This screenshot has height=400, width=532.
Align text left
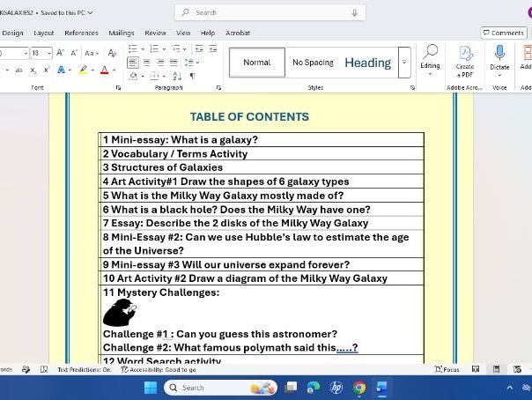(x=133, y=63)
